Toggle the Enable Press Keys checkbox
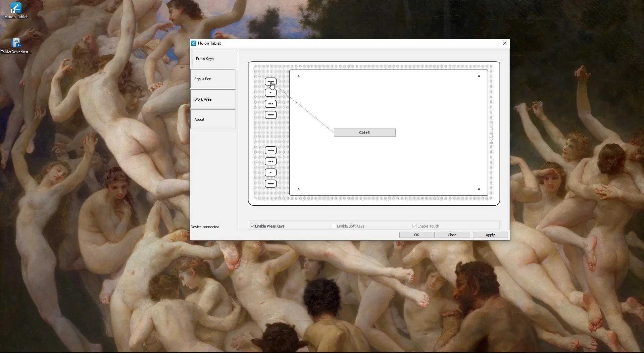 click(x=252, y=226)
